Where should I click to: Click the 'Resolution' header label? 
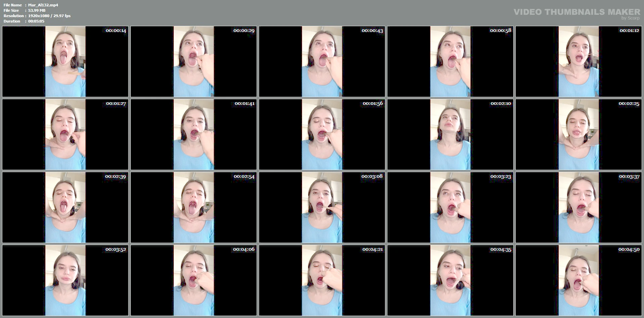point(14,16)
